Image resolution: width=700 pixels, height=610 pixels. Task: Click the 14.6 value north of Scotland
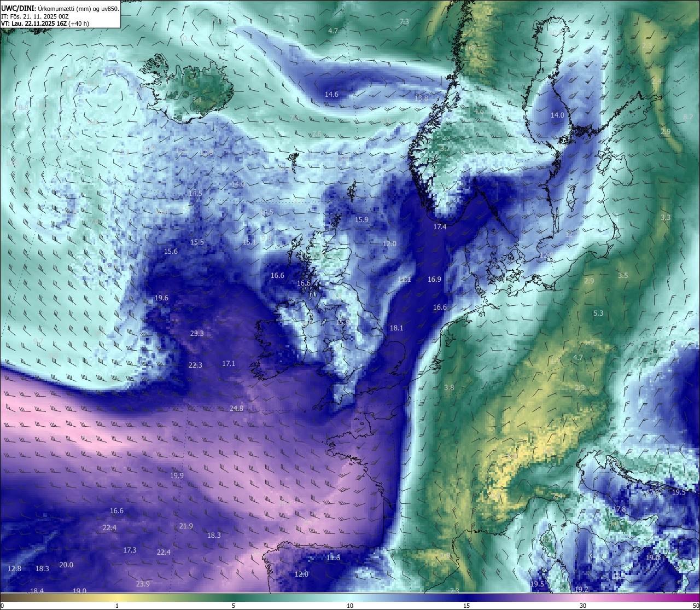pos(331,95)
